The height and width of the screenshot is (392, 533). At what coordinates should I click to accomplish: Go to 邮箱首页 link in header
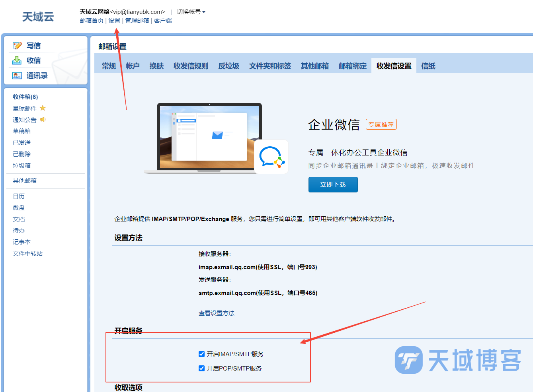92,21
